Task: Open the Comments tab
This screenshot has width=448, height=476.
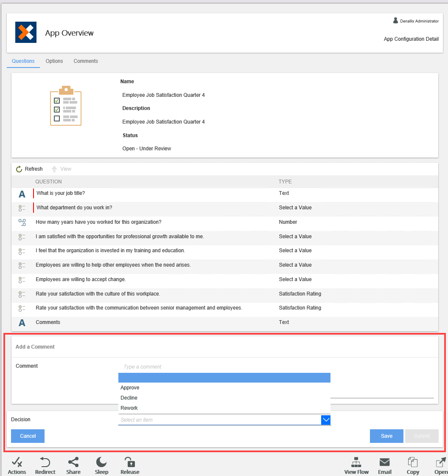Action: pyautogui.click(x=86, y=61)
